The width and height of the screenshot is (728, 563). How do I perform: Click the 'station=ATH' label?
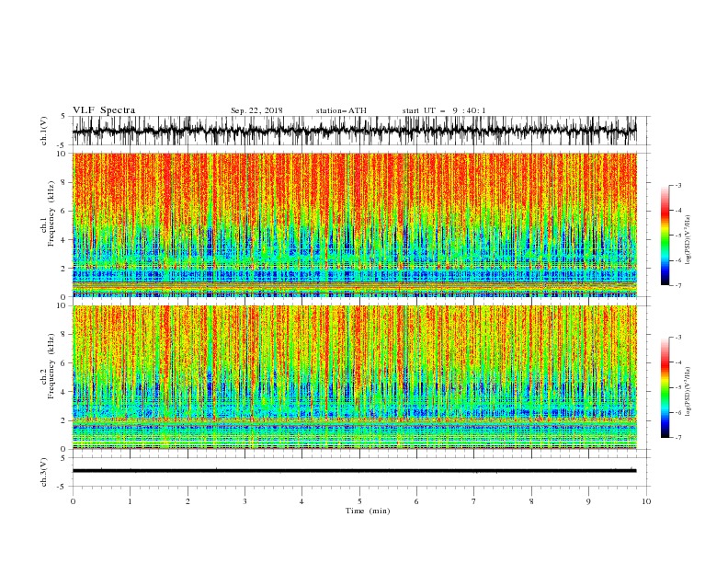pos(341,110)
